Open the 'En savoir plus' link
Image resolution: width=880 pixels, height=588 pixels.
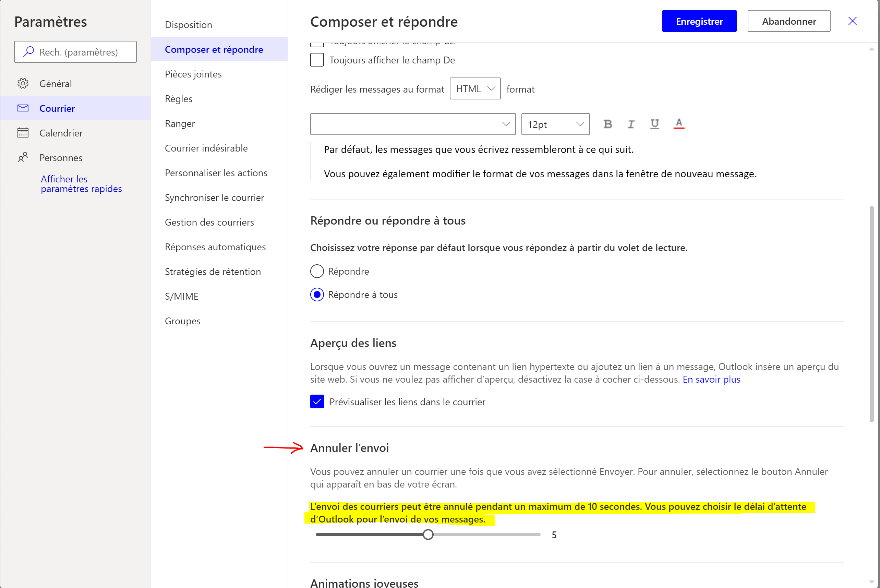[711, 379]
